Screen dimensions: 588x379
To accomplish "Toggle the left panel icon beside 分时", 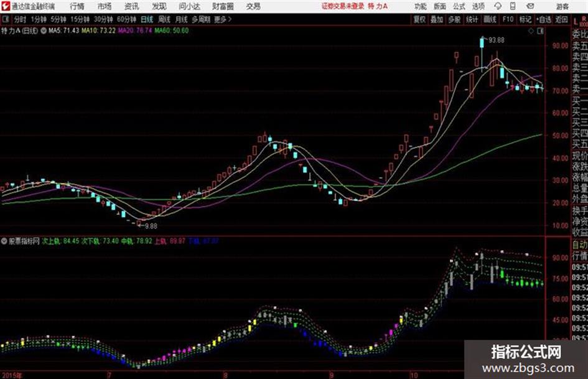I will coord(5,19).
